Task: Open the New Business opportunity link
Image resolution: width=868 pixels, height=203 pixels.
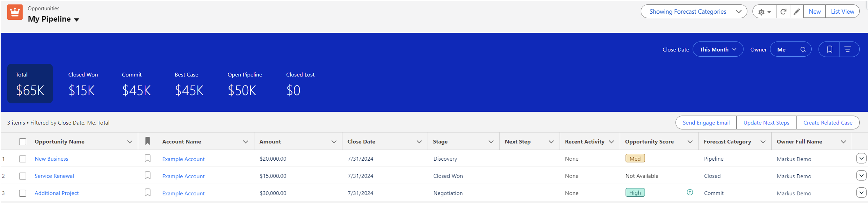Action: click(51, 159)
